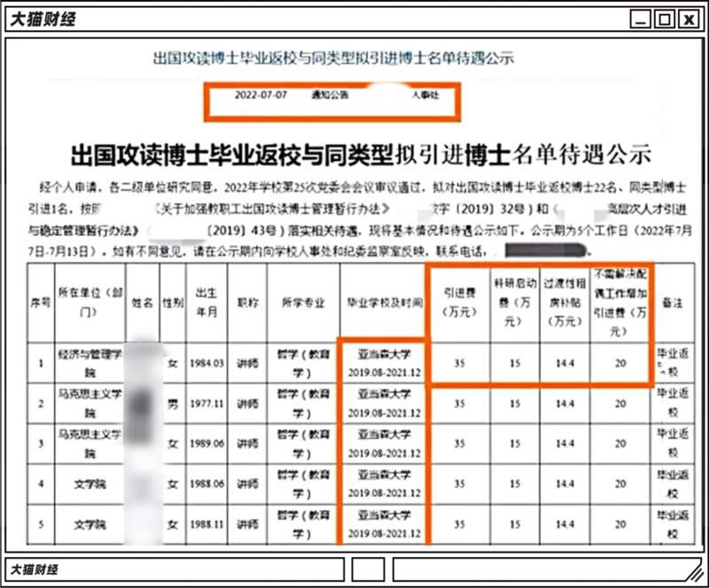Click 讲师 title cell in row 5
This screenshot has height=588, width=709.
click(x=247, y=524)
